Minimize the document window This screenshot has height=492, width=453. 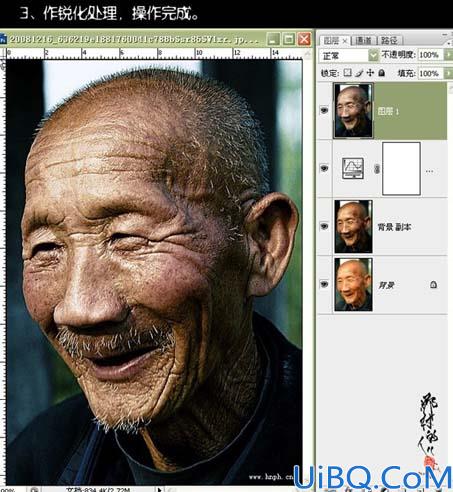click(x=273, y=39)
